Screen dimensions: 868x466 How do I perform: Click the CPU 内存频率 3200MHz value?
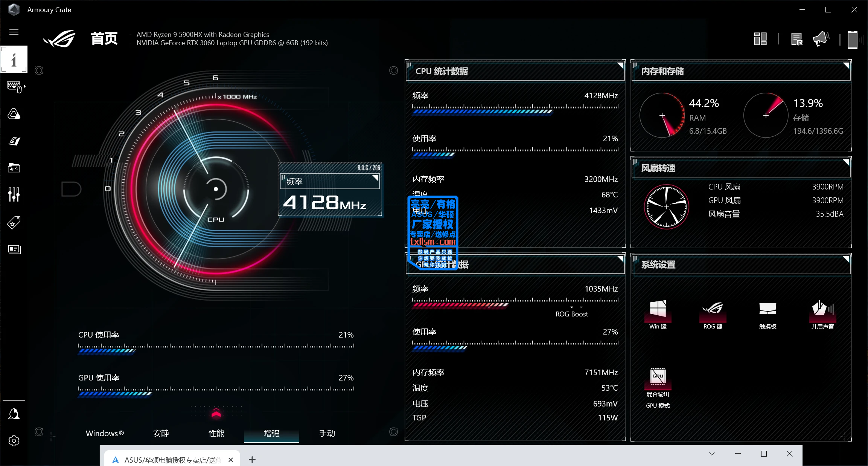601,179
